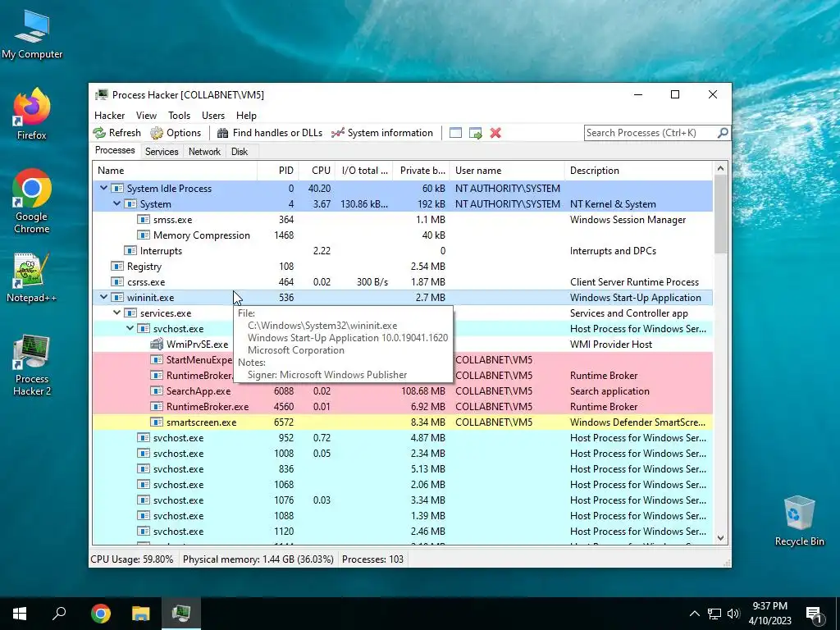The width and height of the screenshot is (840, 630).
Task: Click the scrollbar down arrow
Action: [720, 538]
